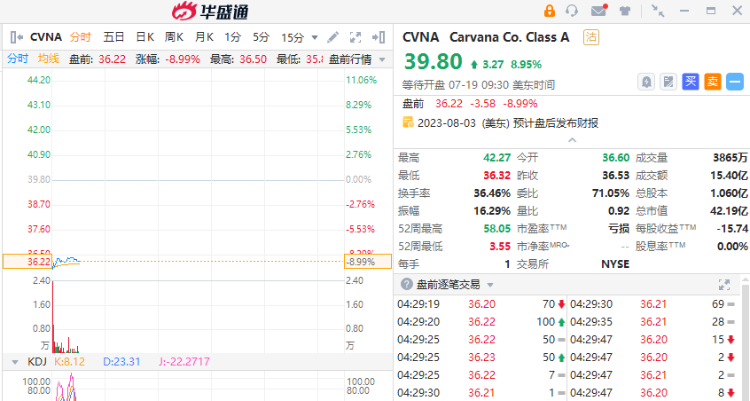
Task: Toggle the 均线 average line legend
Action: click(48, 58)
